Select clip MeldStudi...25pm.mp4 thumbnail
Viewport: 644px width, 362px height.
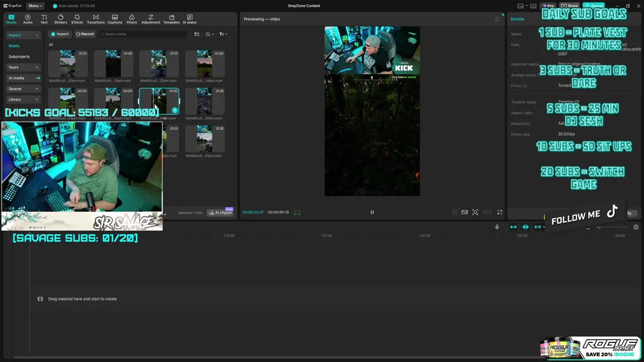pos(159,63)
